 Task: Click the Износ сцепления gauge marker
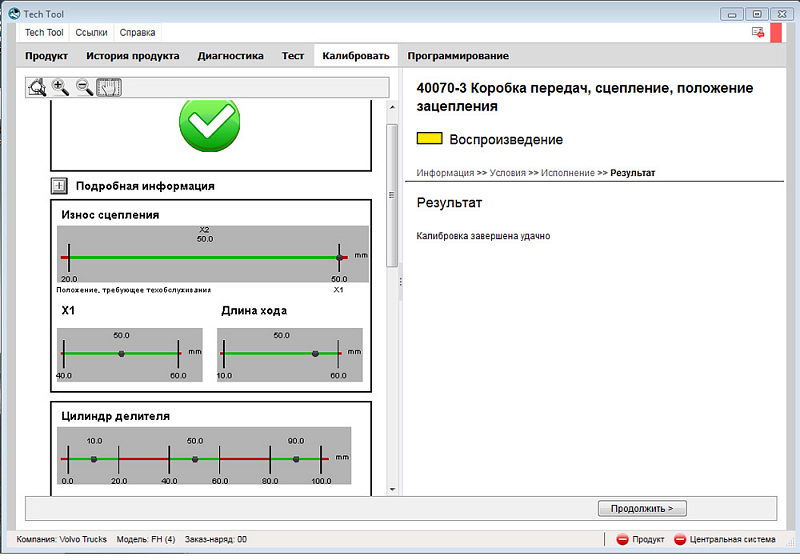339,258
